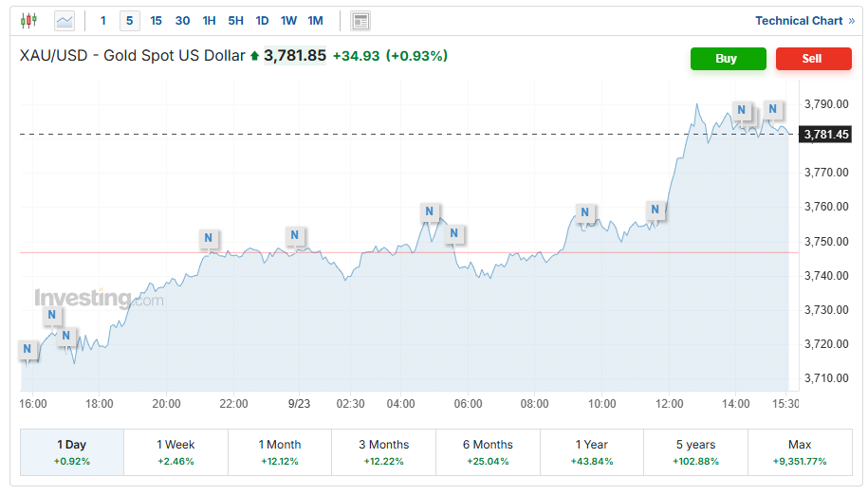This screenshot has height=495, width=868.
Task: Switch to the 1 Week range tab
Action: [x=175, y=451]
